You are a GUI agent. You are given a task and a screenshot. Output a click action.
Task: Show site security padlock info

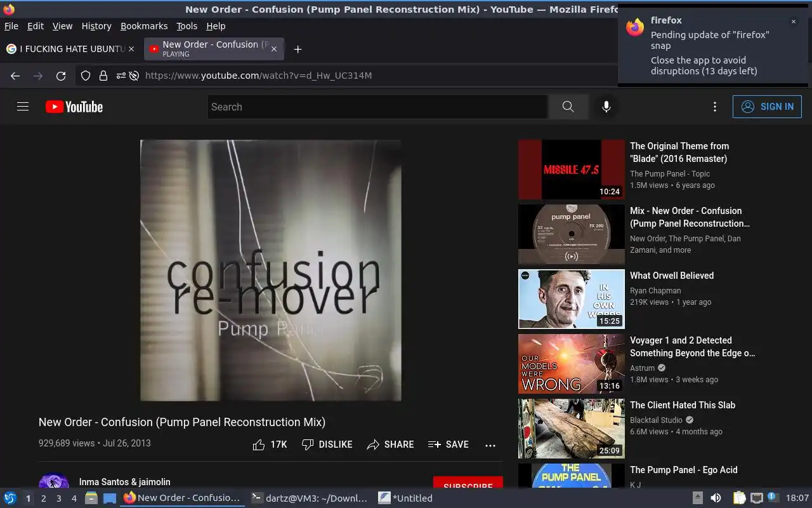103,76
